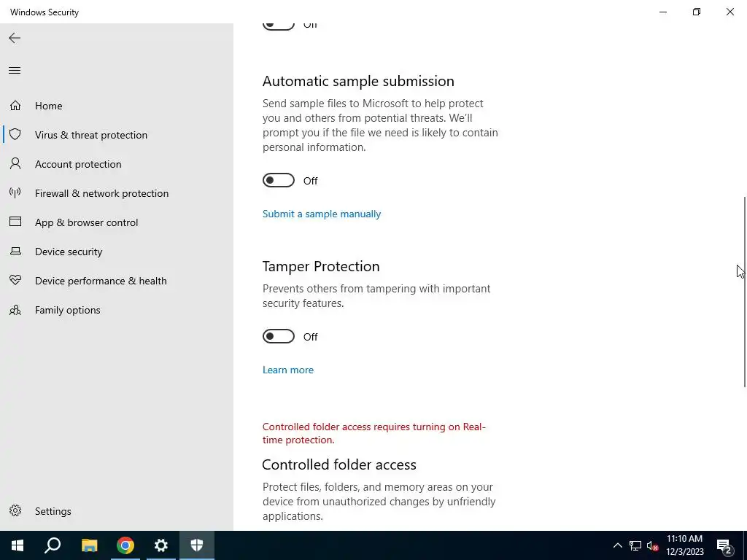This screenshot has height=560, width=747.
Task: Open the notification center icon
Action: 724,545
